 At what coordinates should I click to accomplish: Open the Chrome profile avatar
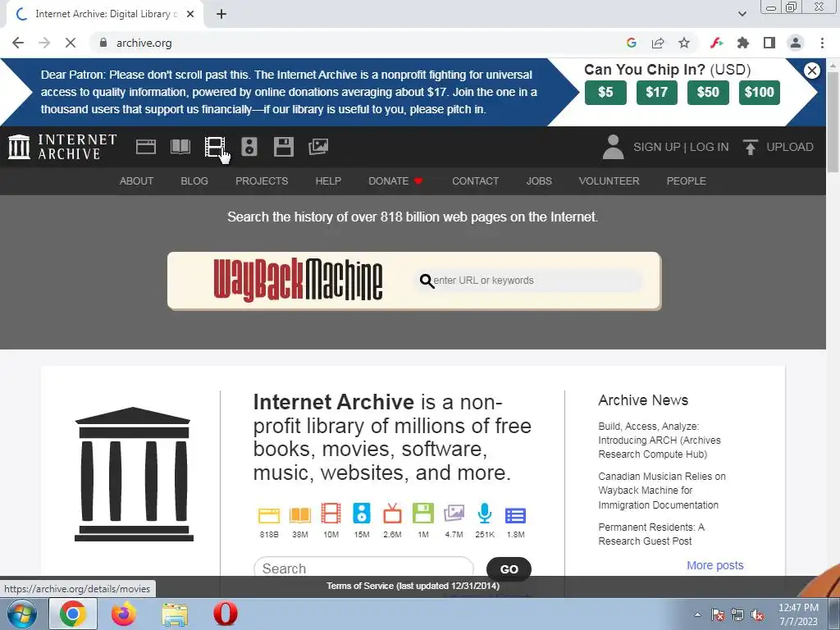pyautogui.click(x=796, y=43)
